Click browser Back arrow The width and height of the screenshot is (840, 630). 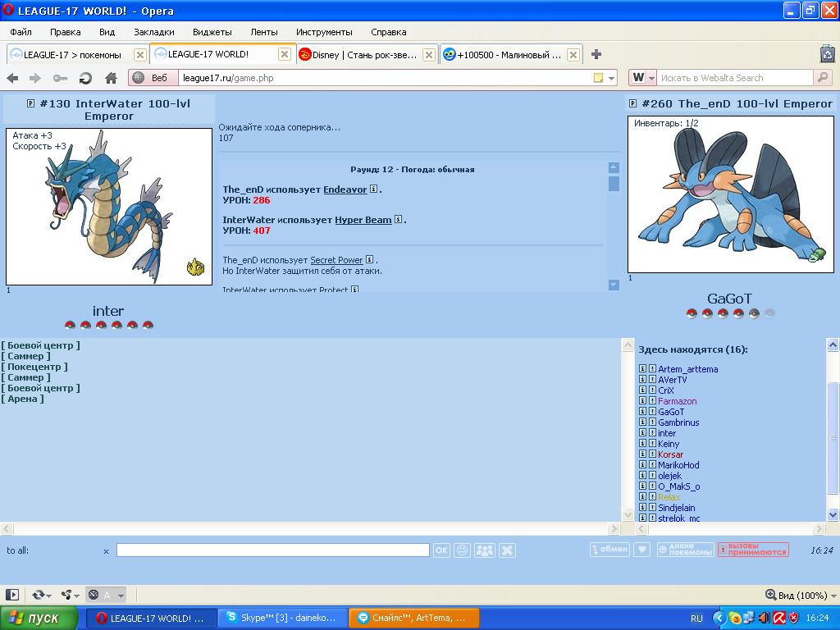[x=12, y=78]
